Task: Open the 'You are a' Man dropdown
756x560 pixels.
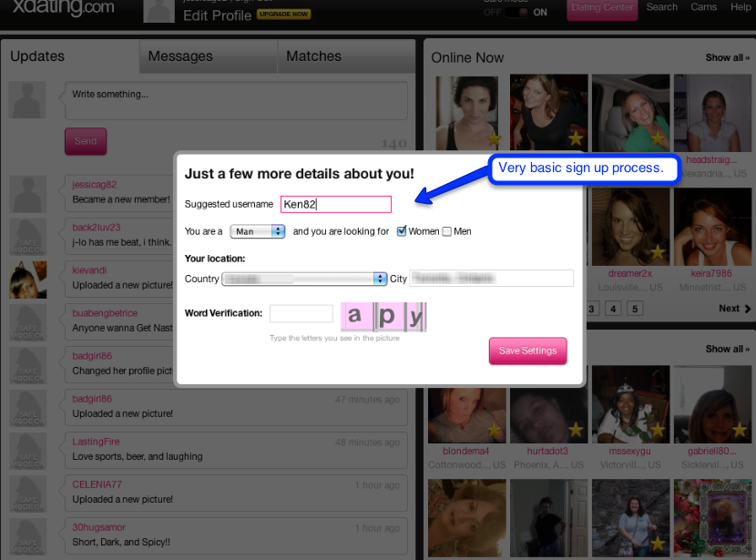Action: click(258, 231)
